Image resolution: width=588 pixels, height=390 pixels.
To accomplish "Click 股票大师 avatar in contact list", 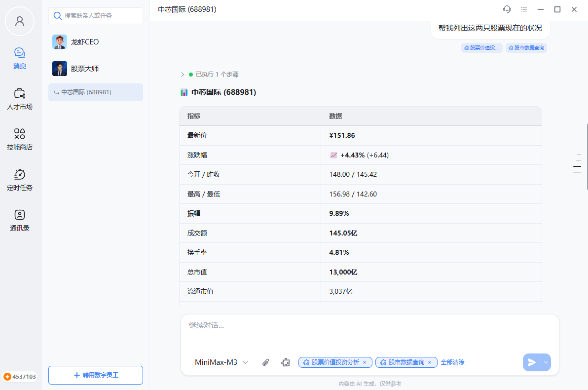I will pyautogui.click(x=60, y=69).
